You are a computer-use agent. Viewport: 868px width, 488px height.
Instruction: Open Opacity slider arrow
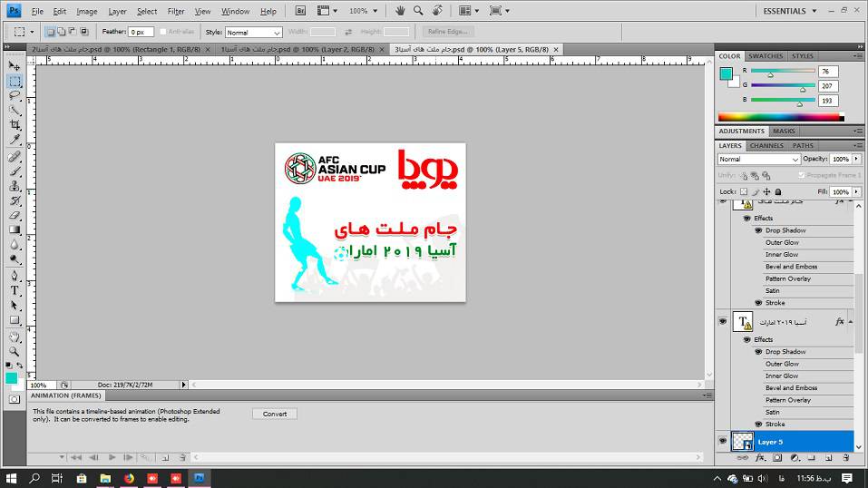[x=856, y=159]
